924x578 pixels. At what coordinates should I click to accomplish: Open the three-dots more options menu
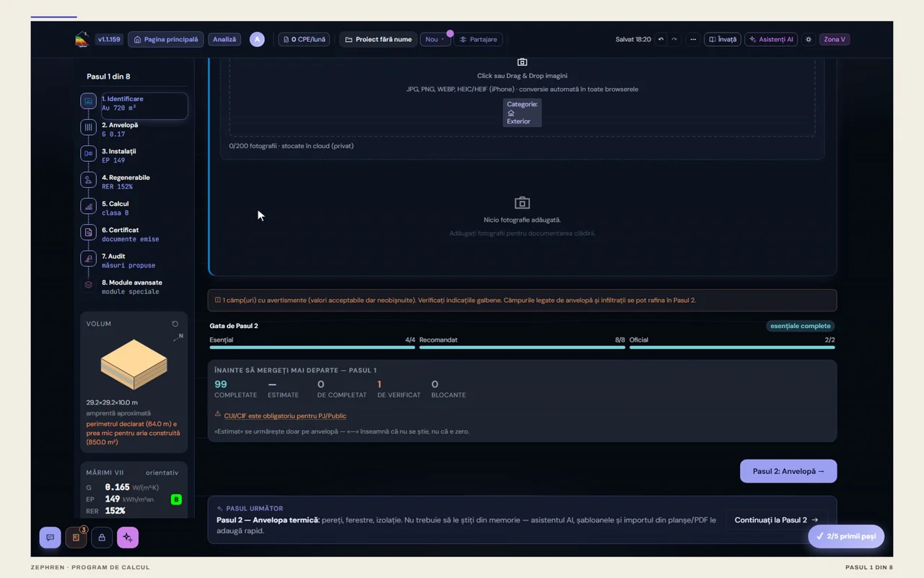point(693,40)
